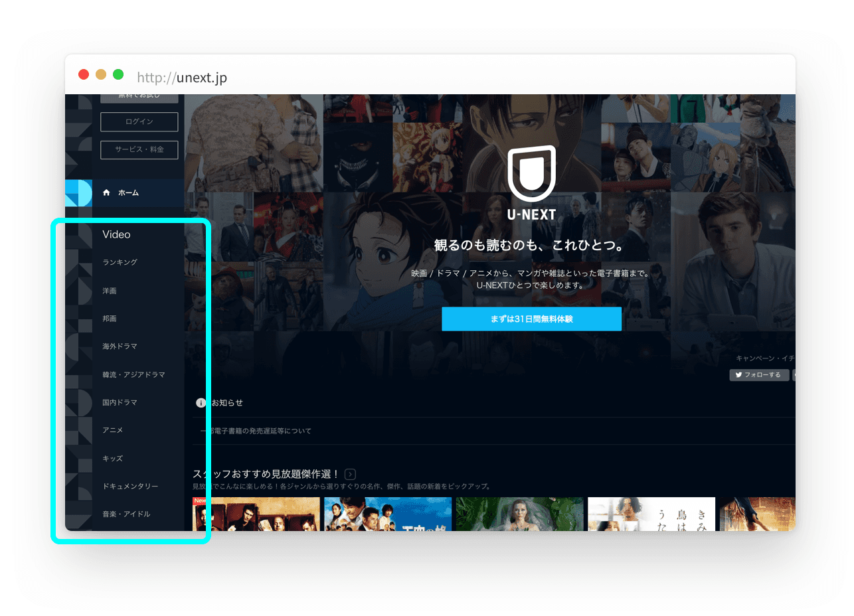The width and height of the screenshot is (854, 616).
Task: Open サービス・料金 in the sidebar
Action: point(139,150)
